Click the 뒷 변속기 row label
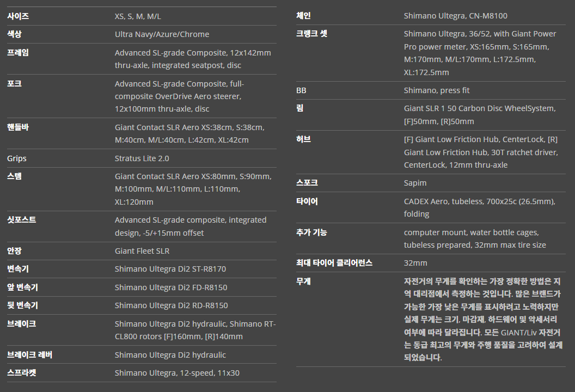The width and height of the screenshot is (575, 392). [22, 305]
